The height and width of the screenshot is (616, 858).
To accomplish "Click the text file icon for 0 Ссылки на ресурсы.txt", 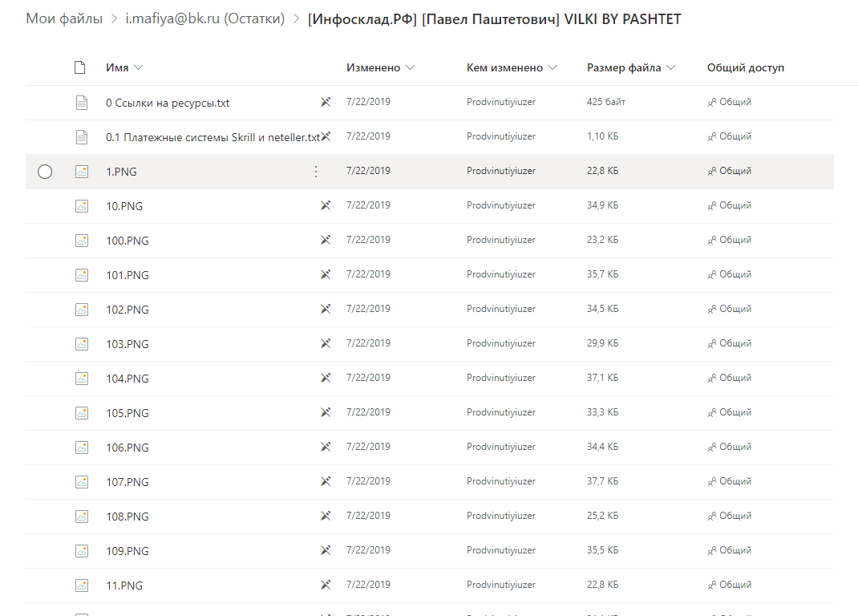I will pos(82,103).
